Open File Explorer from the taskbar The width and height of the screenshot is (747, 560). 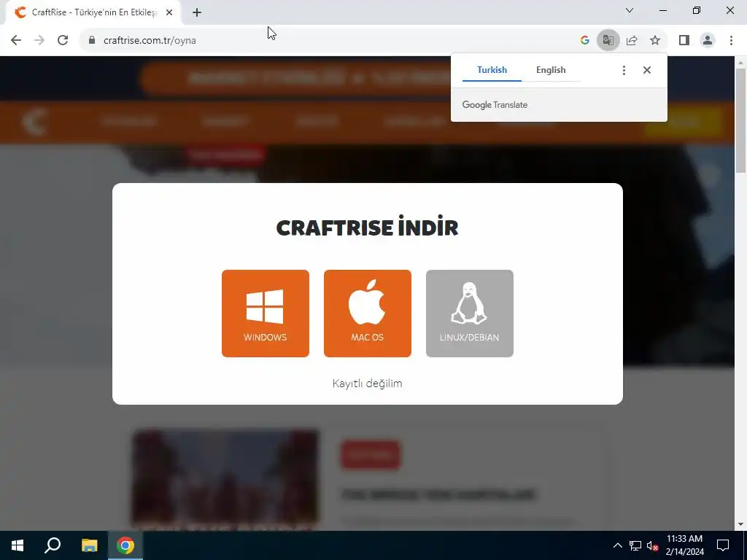pos(89,545)
